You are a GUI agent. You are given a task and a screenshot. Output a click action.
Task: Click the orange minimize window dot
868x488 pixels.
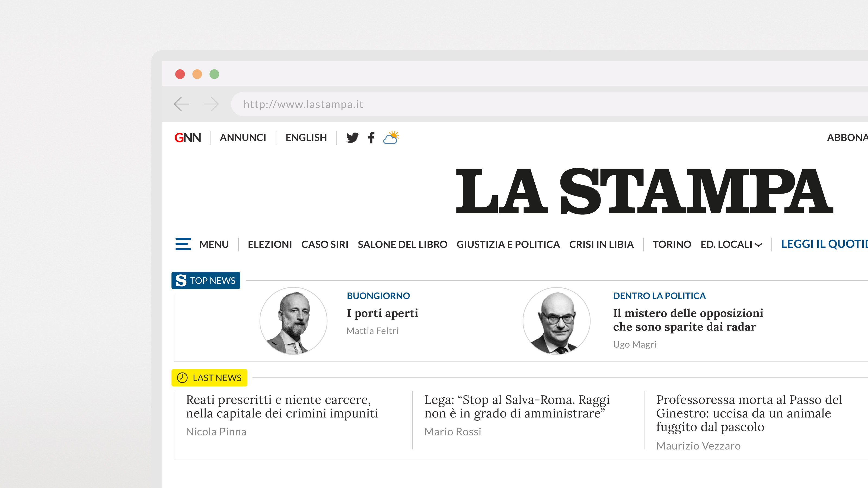pyautogui.click(x=197, y=74)
